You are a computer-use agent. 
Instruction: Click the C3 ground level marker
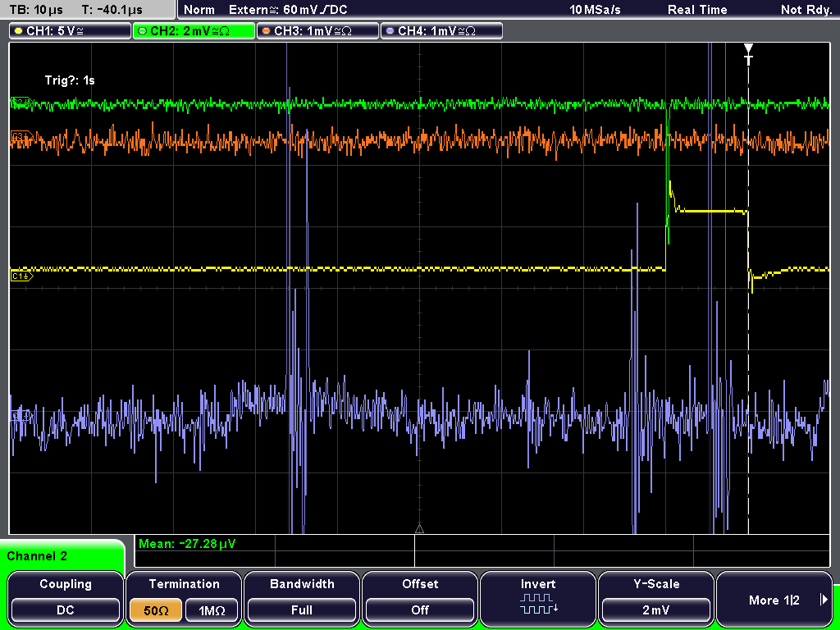pos(22,137)
